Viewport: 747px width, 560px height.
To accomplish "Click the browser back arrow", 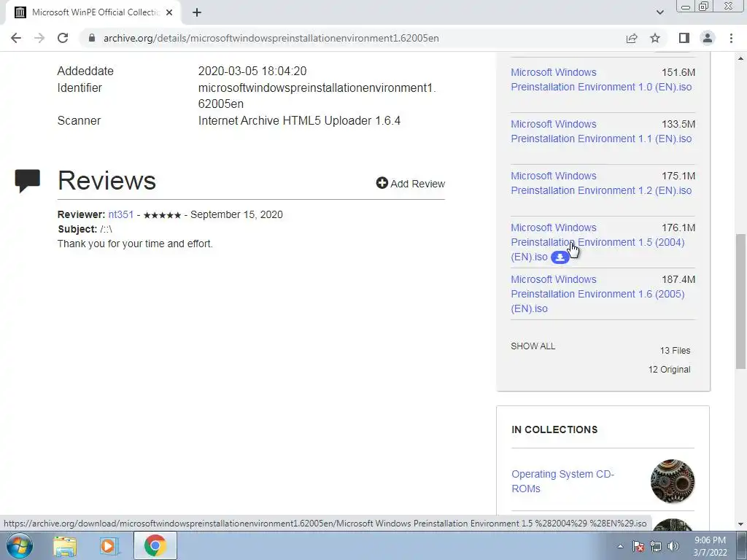I will coord(16,38).
